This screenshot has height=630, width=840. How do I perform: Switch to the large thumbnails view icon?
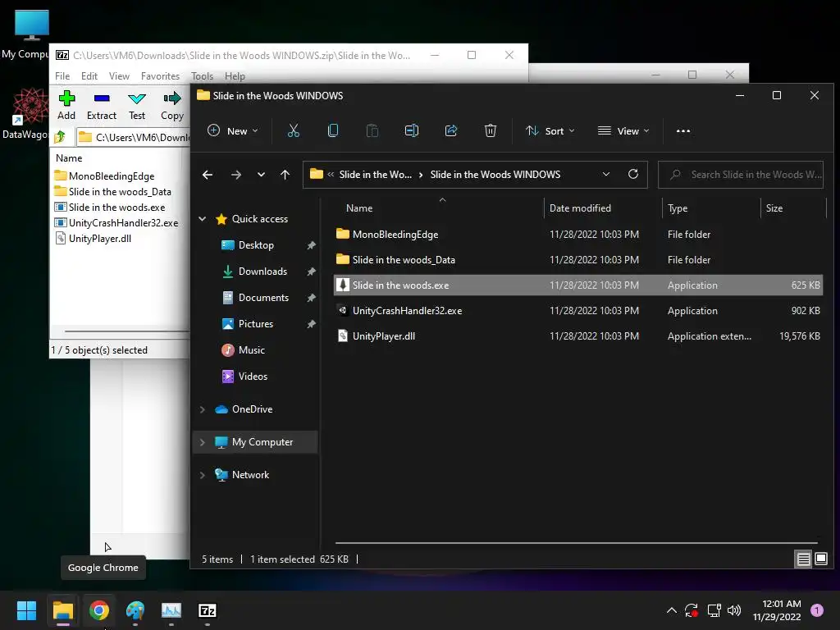click(x=821, y=559)
